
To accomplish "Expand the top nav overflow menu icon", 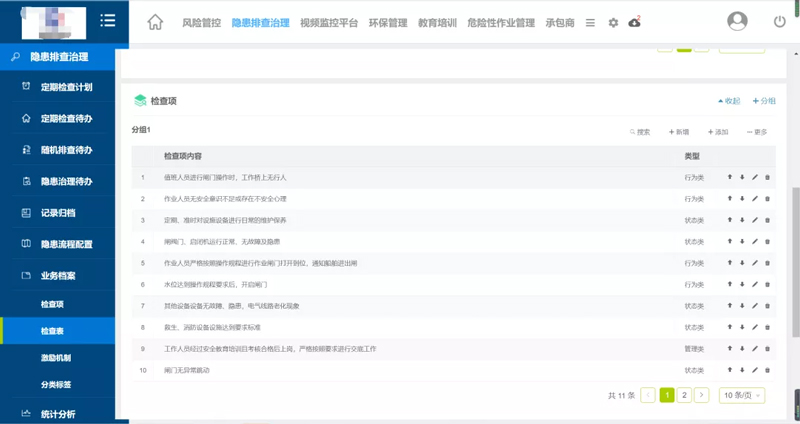I will coord(590,23).
